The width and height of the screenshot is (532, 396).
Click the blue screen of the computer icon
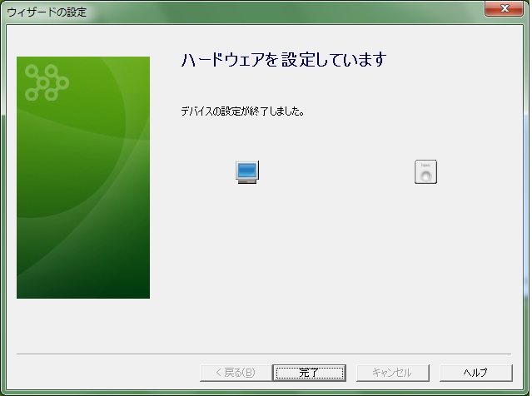tap(247, 170)
